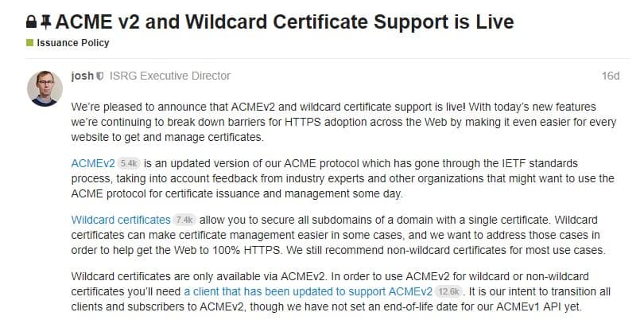Click the green Issuance Policy category square

coord(30,43)
